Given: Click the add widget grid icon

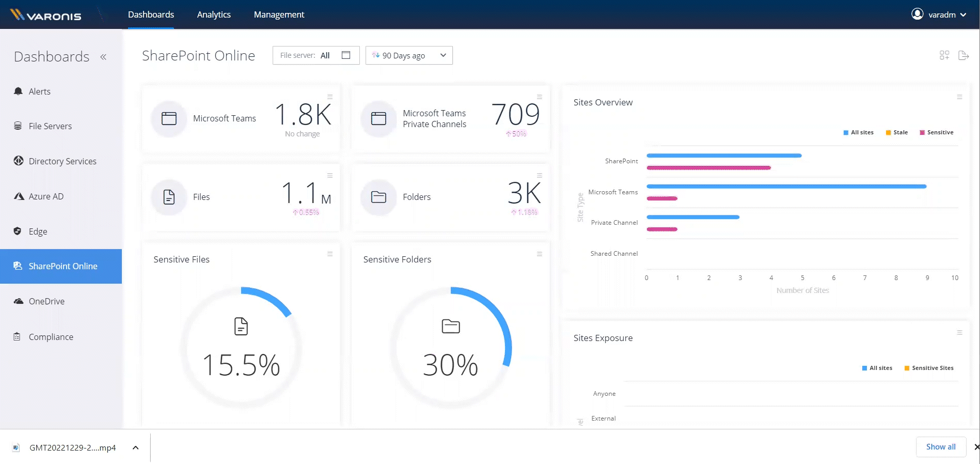Looking at the screenshot, I should [x=944, y=55].
